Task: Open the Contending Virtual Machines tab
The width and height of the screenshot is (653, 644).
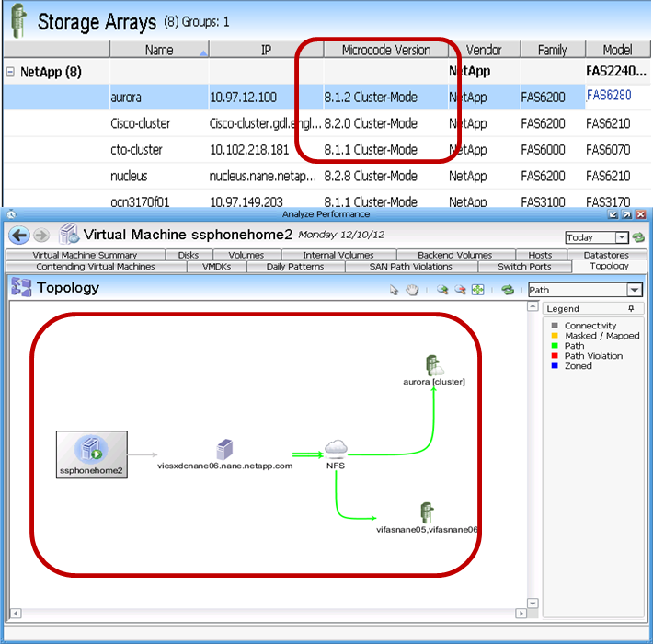Action: pyautogui.click(x=96, y=267)
